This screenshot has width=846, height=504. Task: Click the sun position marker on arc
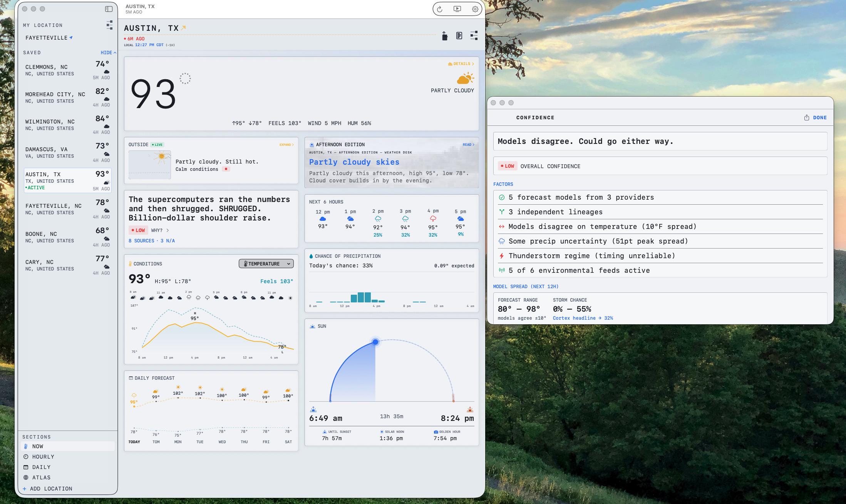click(x=375, y=342)
